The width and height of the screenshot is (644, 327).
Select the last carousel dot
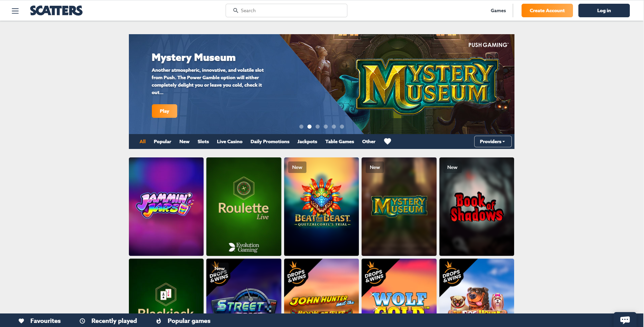[x=342, y=127]
